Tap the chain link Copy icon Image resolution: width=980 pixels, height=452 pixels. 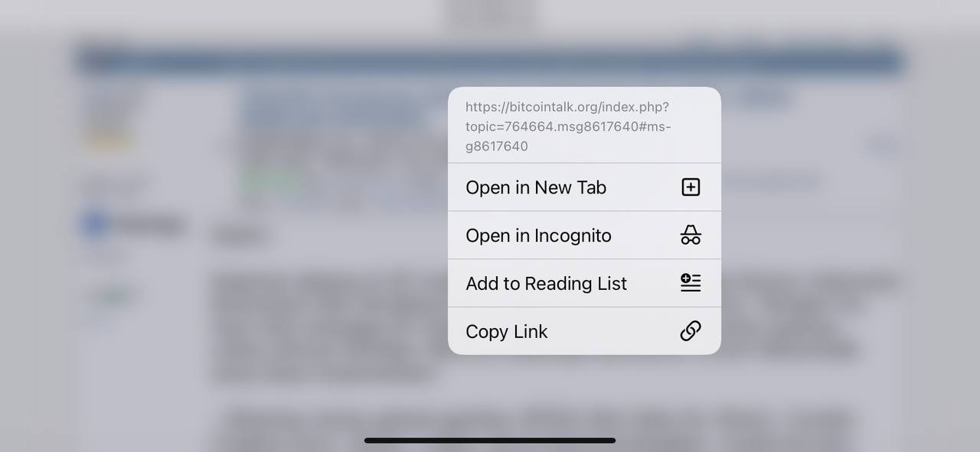(x=691, y=331)
